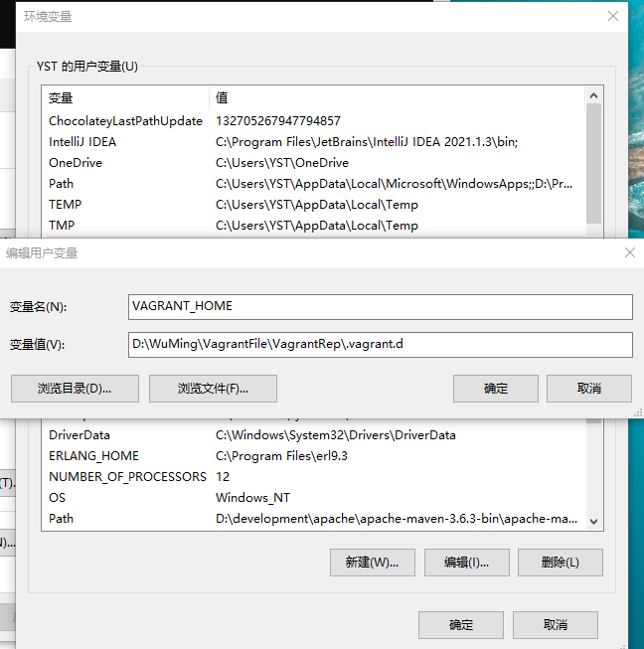The height and width of the screenshot is (649, 644).
Task: Click 新建(W)... in system variables section
Action: 372,563
